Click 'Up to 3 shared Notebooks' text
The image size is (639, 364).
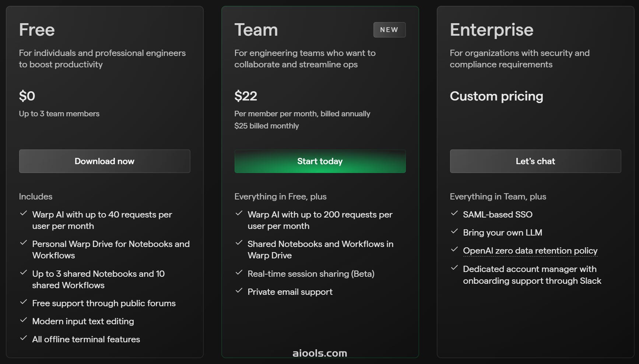click(98, 279)
